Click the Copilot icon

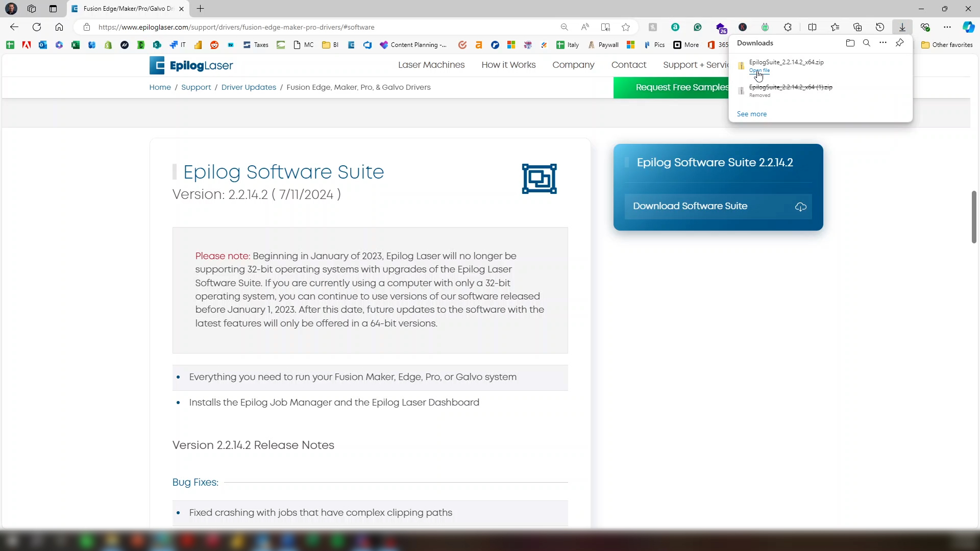(968, 27)
